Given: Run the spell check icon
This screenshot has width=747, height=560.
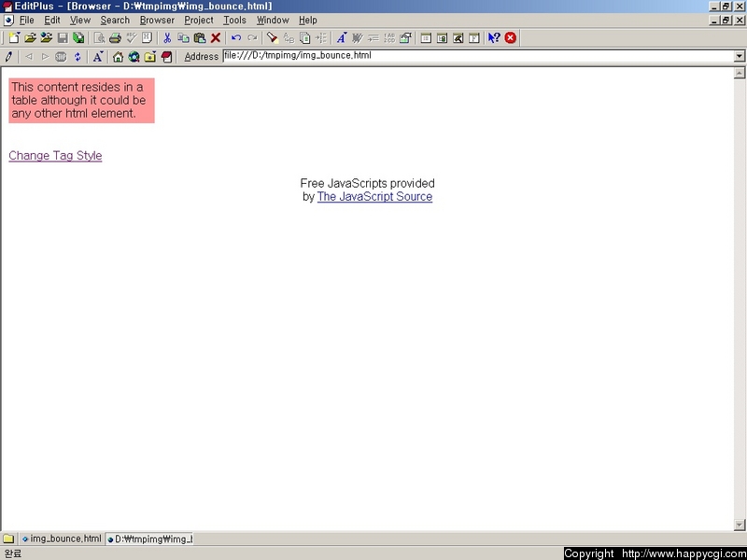Looking at the screenshot, I should [131, 38].
